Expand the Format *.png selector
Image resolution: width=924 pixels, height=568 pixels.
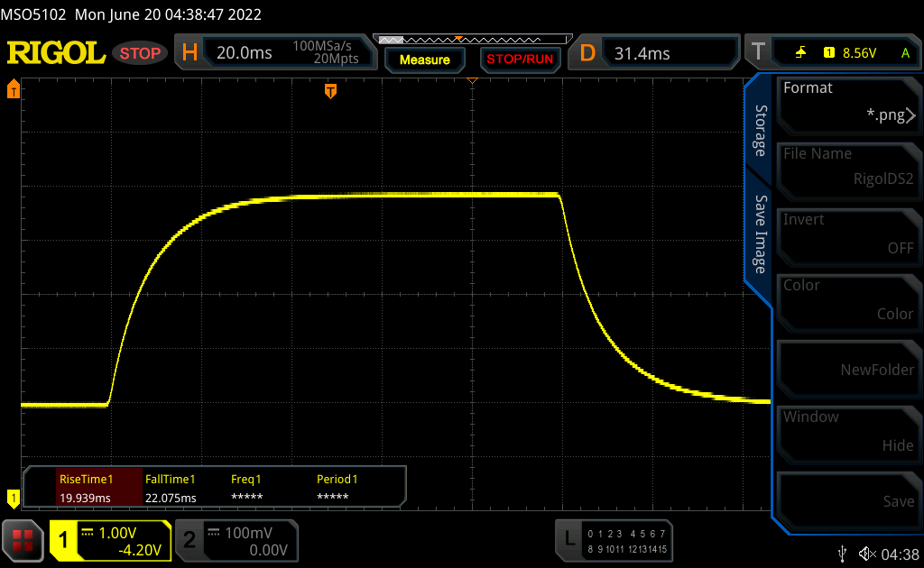tap(848, 102)
